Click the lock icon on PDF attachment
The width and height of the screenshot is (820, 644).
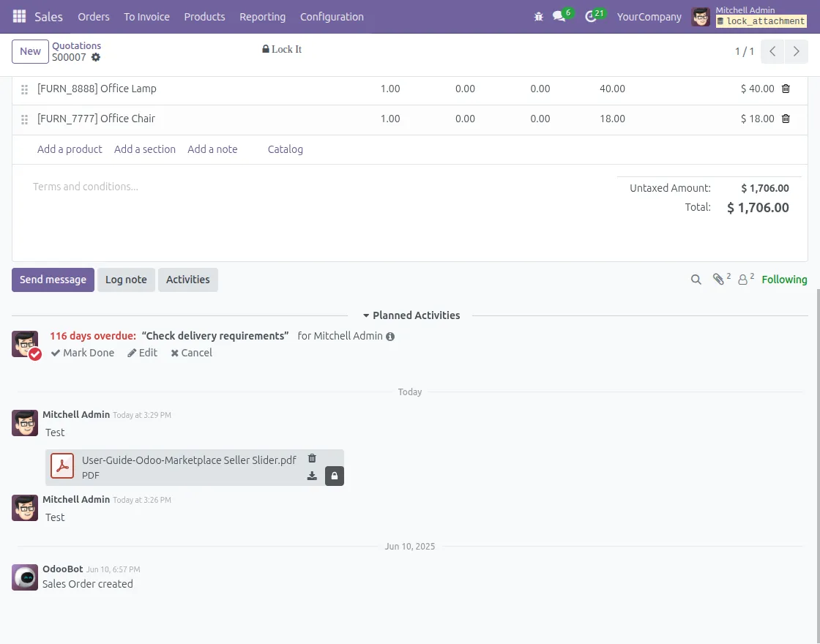point(335,476)
